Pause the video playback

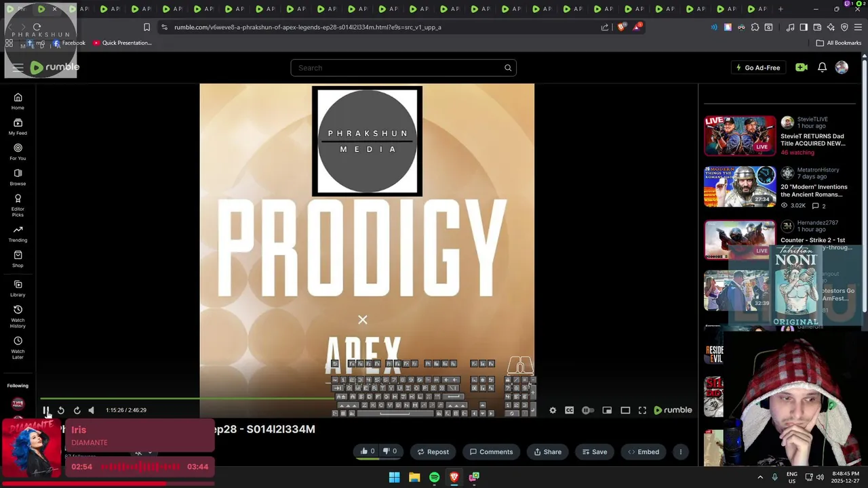46,410
